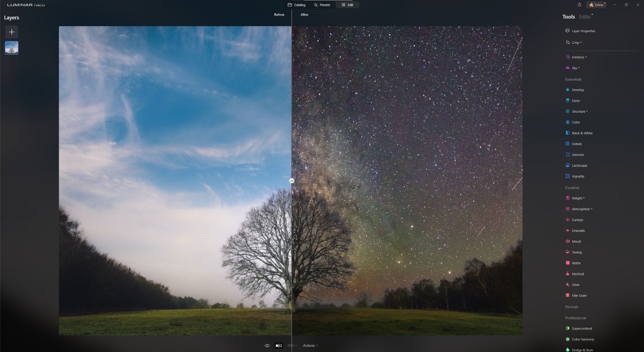This screenshot has width=644, height=352.
Task: Open the zoom level dropdown showing 30%
Action: 291,345
